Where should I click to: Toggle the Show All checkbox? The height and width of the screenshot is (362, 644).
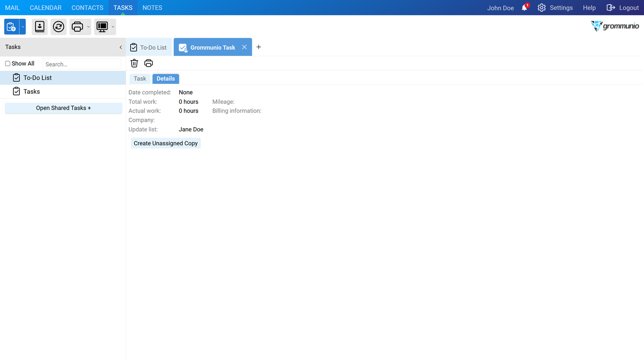pyautogui.click(x=8, y=63)
